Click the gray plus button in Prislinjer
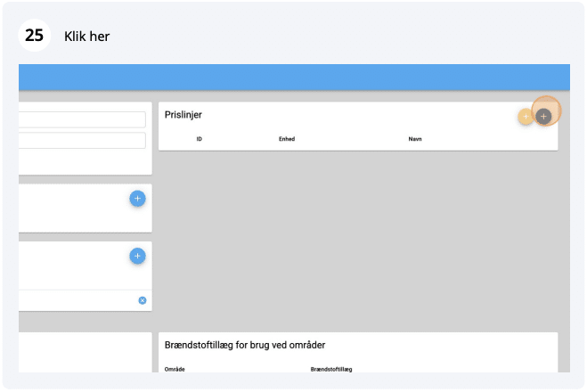587x392 pixels. tap(544, 116)
